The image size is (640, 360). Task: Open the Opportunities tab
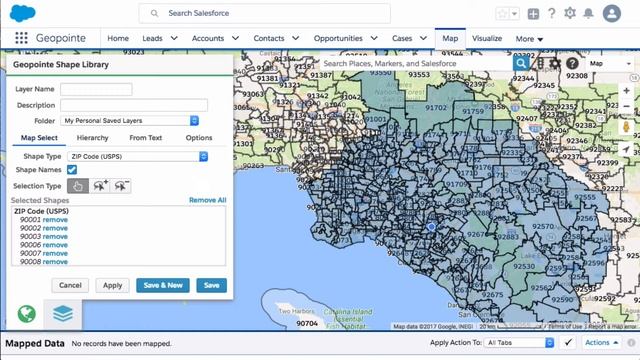[x=338, y=38]
